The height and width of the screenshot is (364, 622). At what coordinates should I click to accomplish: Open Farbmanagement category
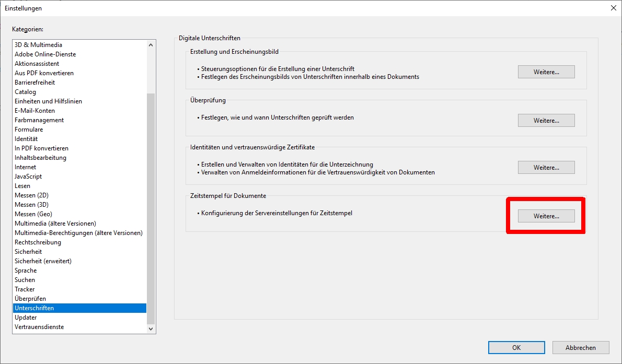pyautogui.click(x=39, y=120)
